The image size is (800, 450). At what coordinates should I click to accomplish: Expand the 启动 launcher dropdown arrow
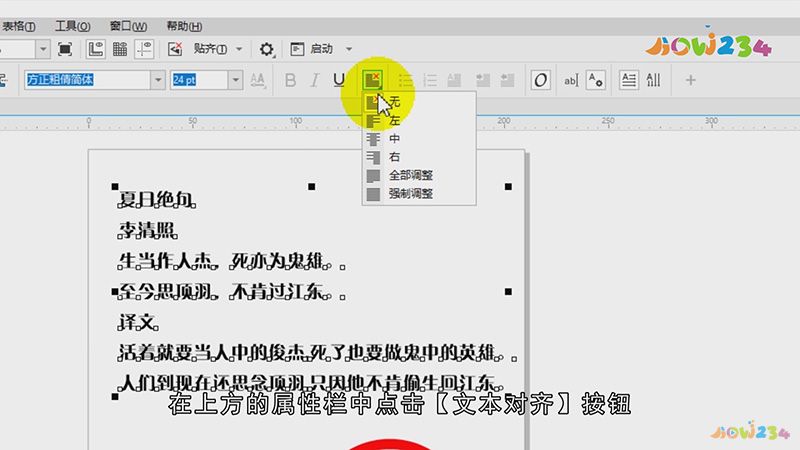coord(349,49)
